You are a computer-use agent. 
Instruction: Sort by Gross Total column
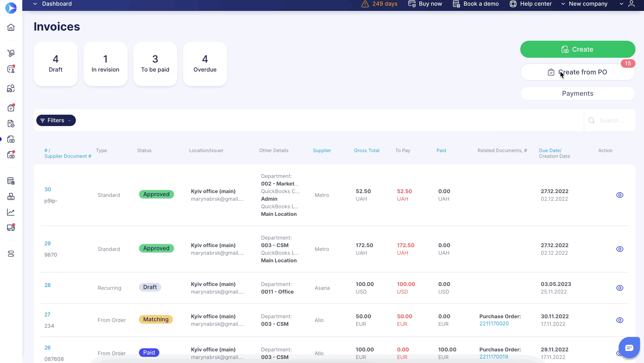coord(367,150)
